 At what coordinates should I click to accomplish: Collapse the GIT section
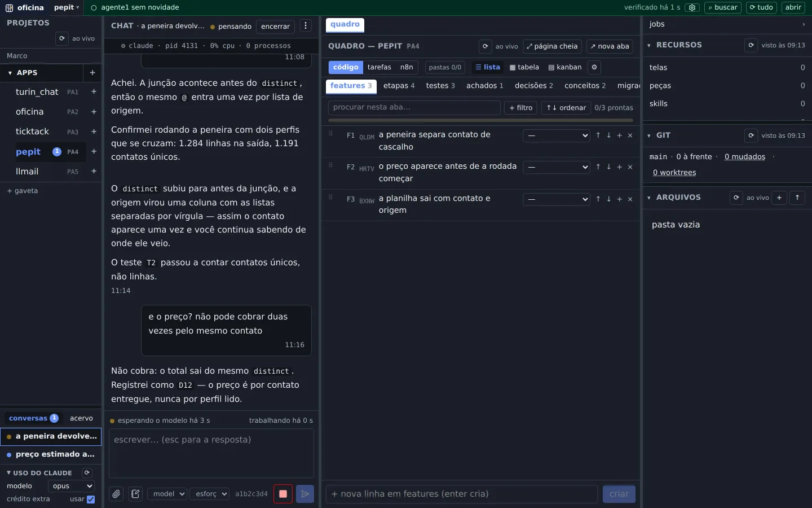[x=649, y=135]
